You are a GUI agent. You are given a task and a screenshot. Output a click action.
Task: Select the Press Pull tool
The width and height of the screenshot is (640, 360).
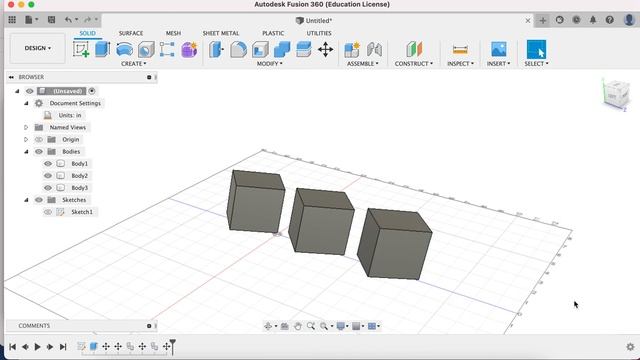(x=216, y=49)
